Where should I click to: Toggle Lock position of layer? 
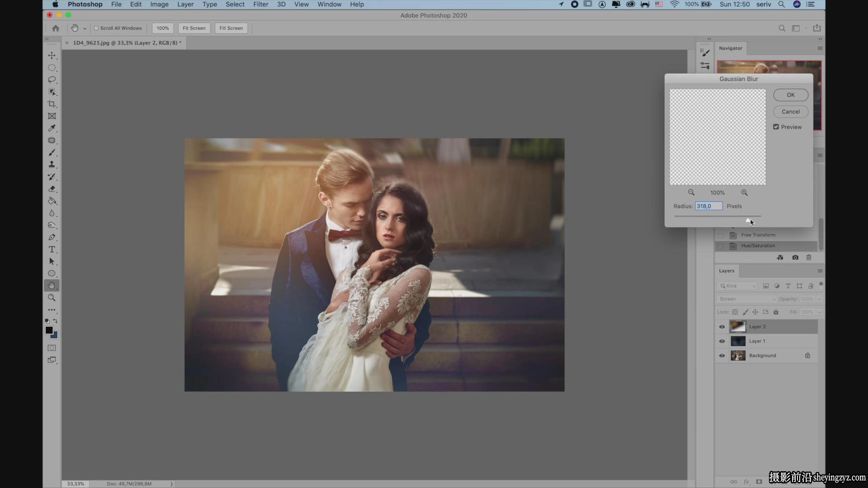coord(755,312)
